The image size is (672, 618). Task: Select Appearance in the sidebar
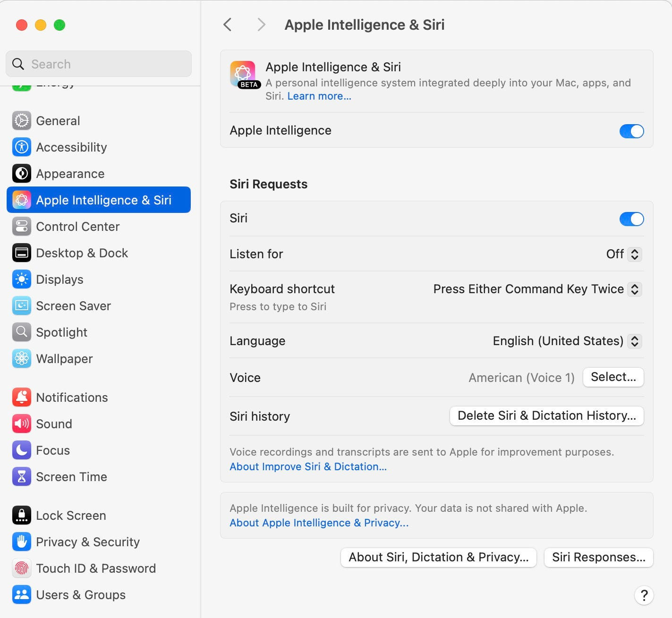(99, 174)
